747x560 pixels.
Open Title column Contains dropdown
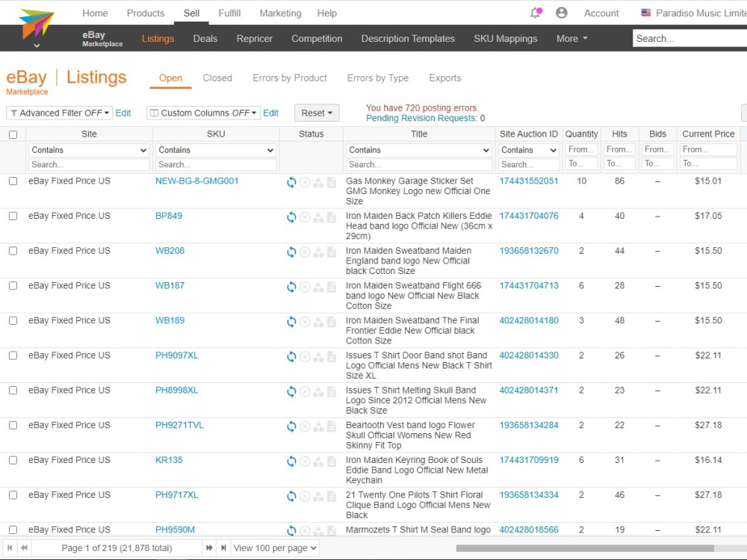(419, 150)
